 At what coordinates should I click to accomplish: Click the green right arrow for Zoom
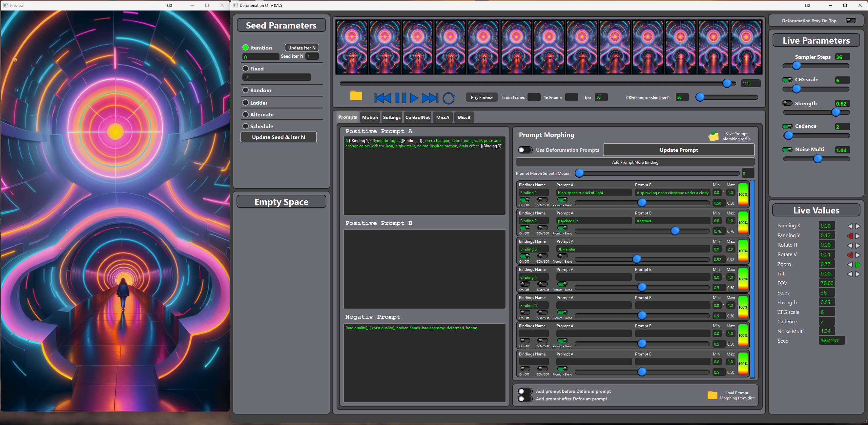click(858, 264)
